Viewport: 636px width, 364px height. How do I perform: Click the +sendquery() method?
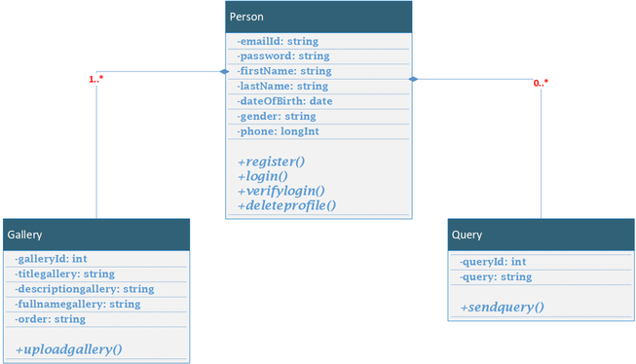(503, 308)
